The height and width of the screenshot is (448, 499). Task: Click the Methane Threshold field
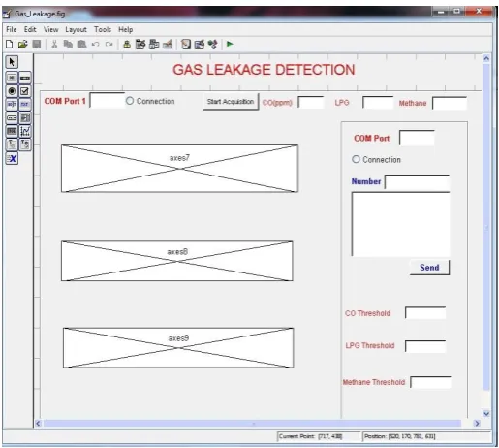(431, 382)
